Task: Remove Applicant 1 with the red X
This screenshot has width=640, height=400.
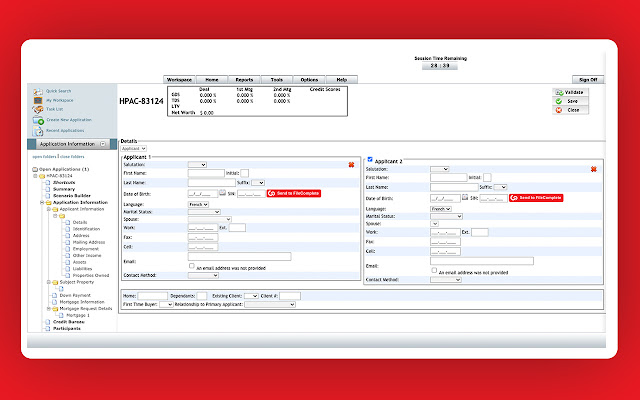Action: (351, 165)
